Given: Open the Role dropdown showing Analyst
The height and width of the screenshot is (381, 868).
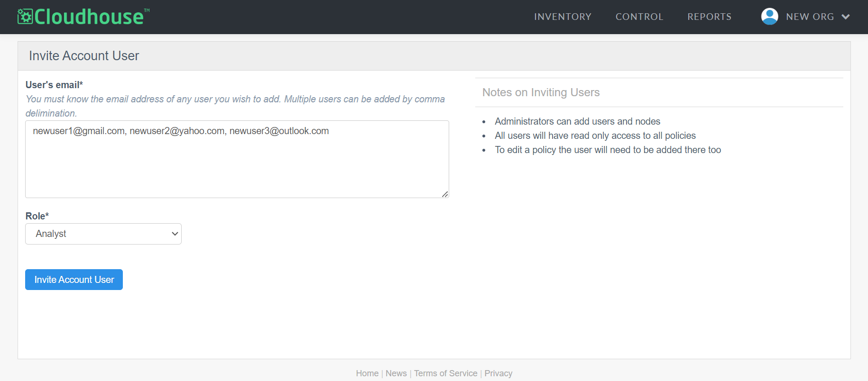Looking at the screenshot, I should click(x=103, y=234).
